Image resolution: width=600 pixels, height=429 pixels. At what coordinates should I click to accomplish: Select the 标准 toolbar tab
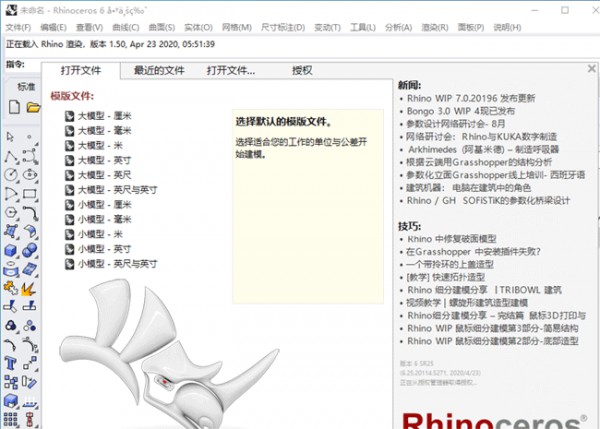(x=26, y=87)
